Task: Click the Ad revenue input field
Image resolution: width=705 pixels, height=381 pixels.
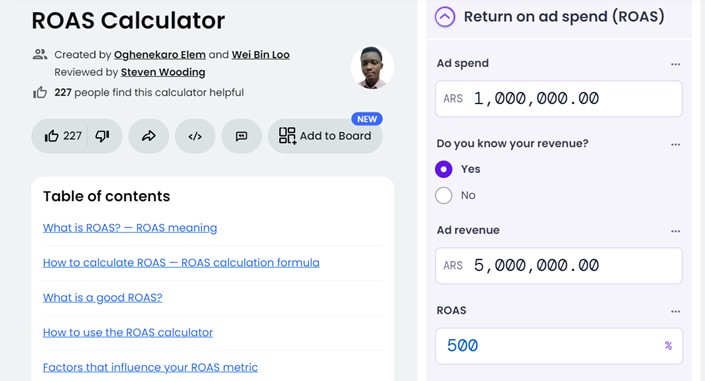Action: (x=559, y=265)
